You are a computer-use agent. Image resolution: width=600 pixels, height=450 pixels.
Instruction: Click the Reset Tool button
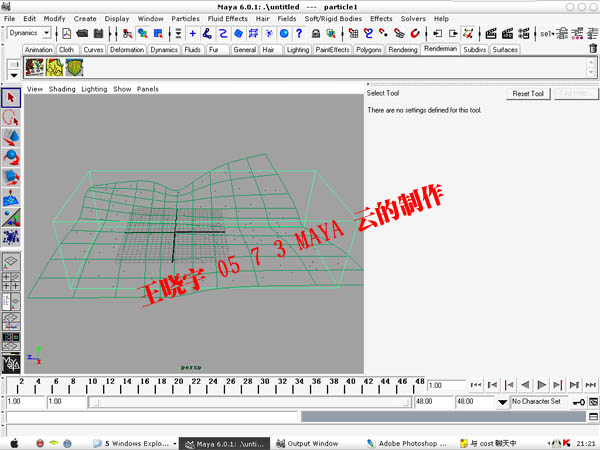(528, 93)
